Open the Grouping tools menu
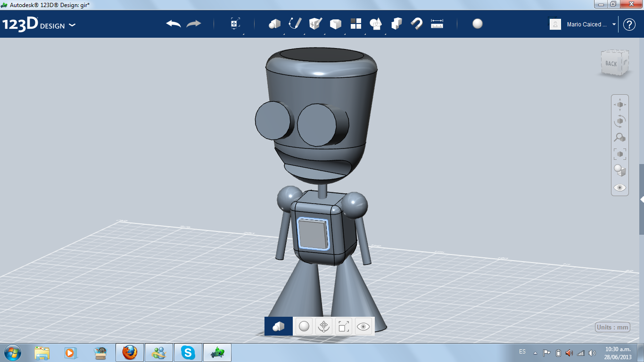 376,24
